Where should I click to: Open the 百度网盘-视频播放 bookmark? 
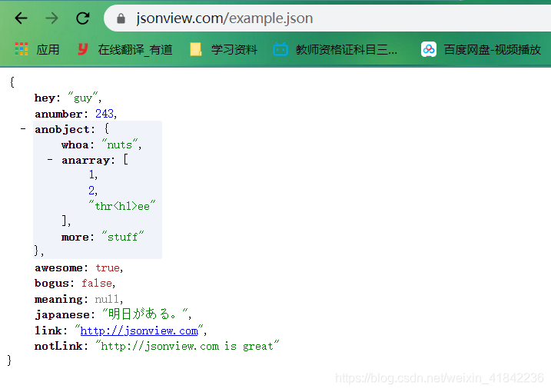coord(481,49)
